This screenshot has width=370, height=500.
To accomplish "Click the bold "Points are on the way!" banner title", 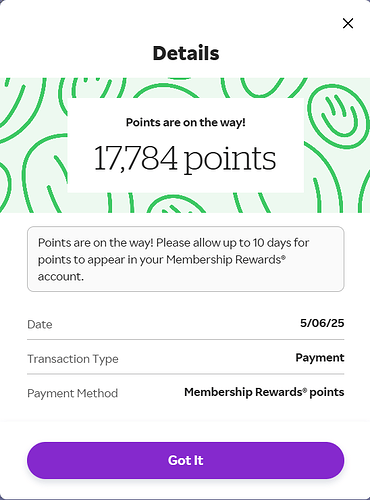I will click(186, 122).
